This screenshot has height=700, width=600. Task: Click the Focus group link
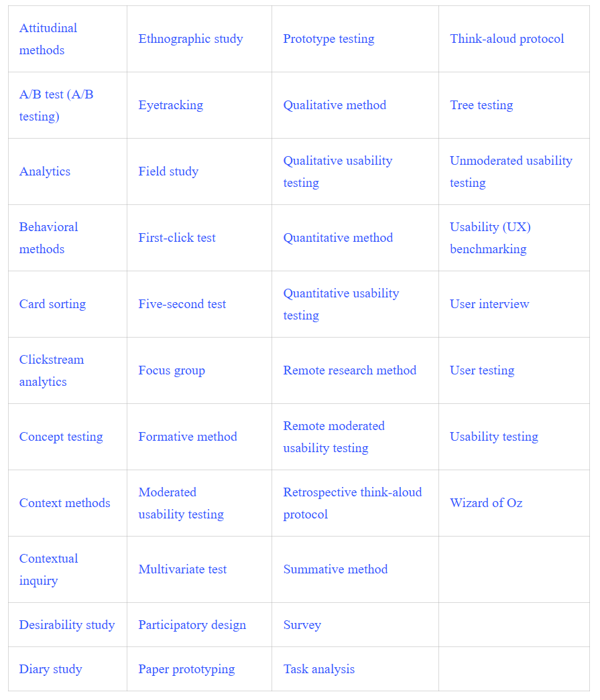(172, 370)
